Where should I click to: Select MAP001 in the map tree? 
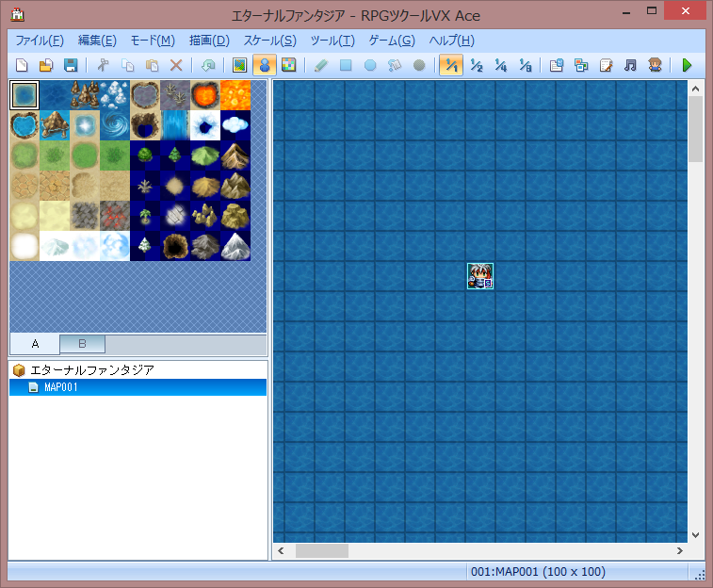point(138,387)
